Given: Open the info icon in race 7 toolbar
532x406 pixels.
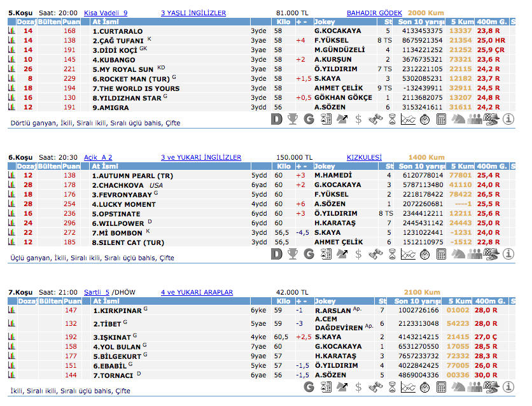Looking at the screenshot, I should 508,386.
